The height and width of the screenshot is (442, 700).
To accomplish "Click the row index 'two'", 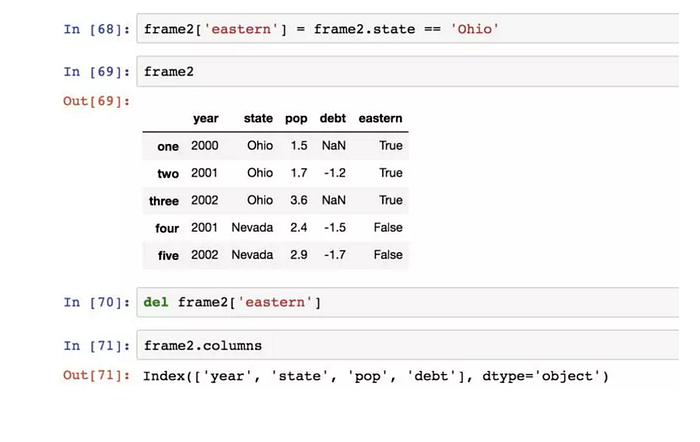I will [168, 174].
